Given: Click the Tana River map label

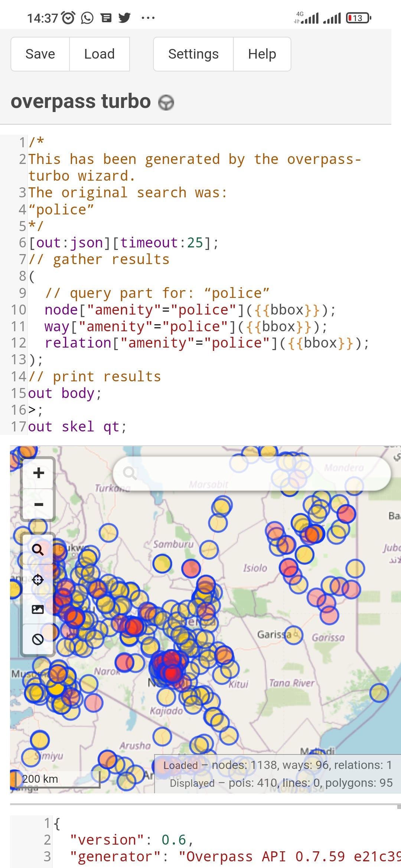Looking at the screenshot, I should point(292,683).
